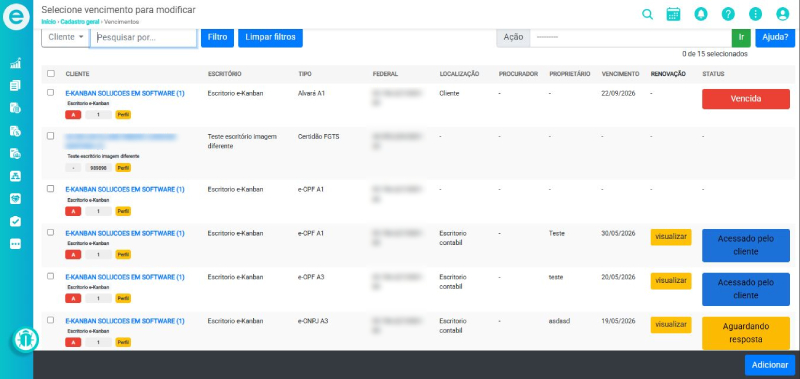The height and width of the screenshot is (379, 800).
Task: Click the Certidão FGTS type cell
Action: coord(318,137)
